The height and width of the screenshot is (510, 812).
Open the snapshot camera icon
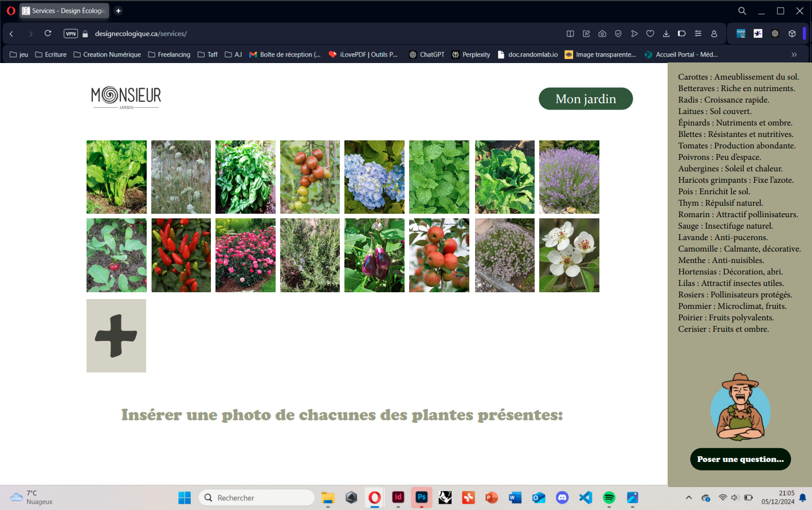click(602, 34)
